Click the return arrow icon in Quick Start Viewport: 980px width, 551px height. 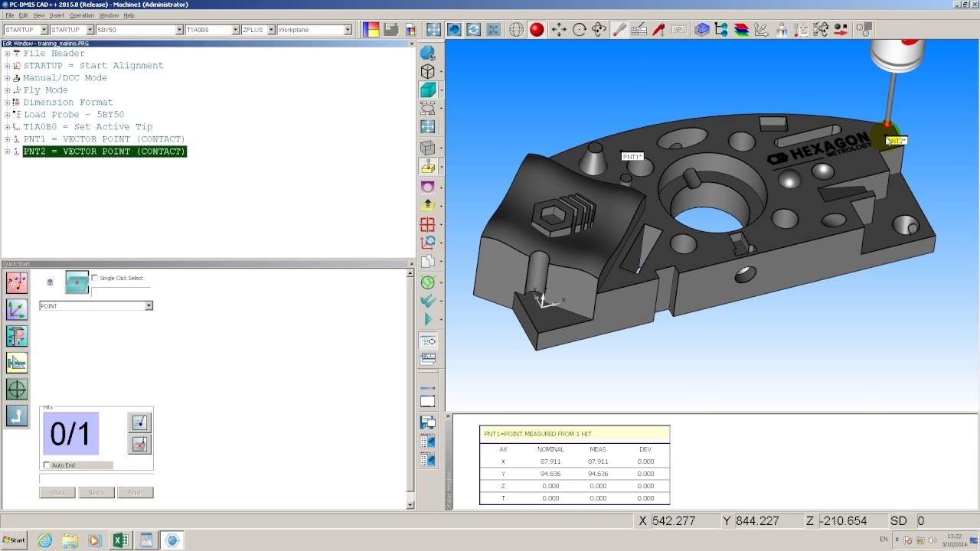(17, 416)
